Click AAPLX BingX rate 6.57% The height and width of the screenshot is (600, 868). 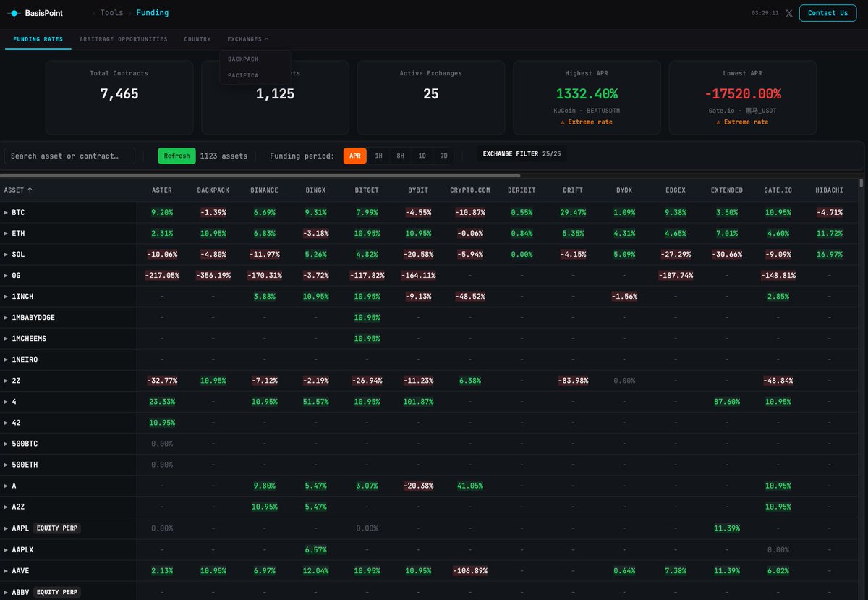315,549
